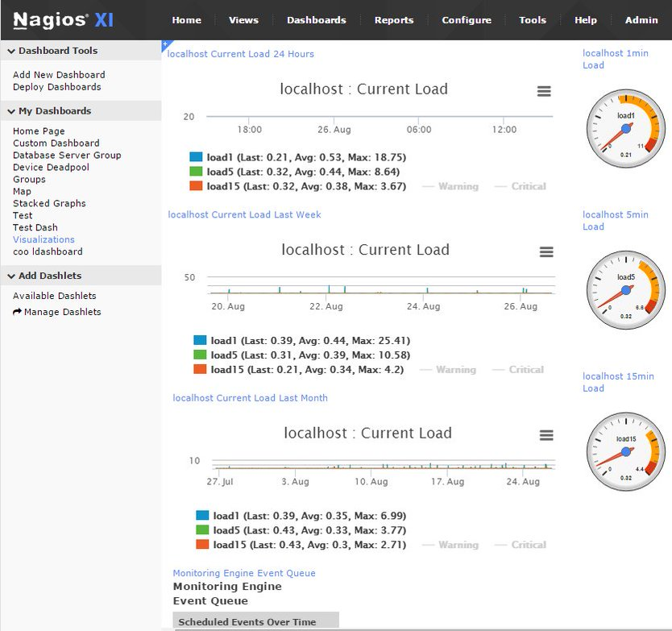The width and height of the screenshot is (672, 631).
Task: Open the Stacked Graphs dashboard link
Action: 49,204
